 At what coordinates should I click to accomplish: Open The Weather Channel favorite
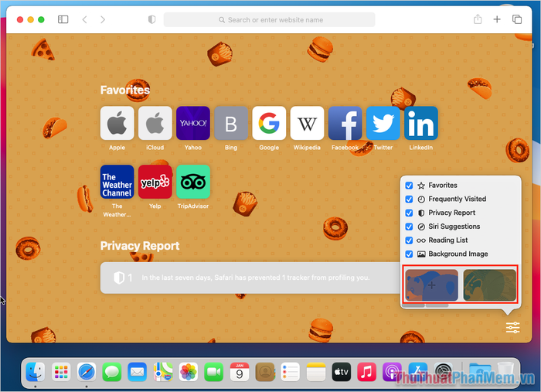[x=117, y=182]
